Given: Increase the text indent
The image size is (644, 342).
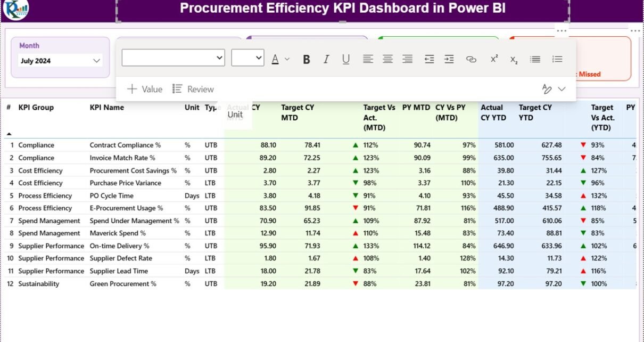Looking at the screenshot, I should (449, 59).
